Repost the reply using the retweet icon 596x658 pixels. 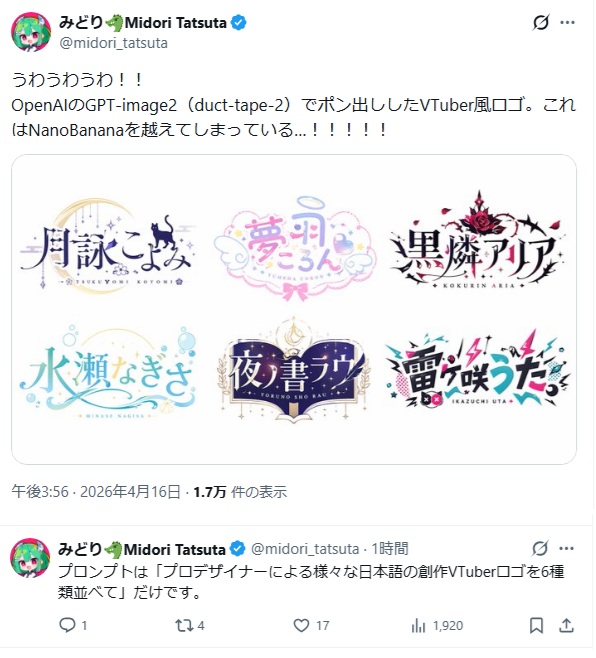click(x=183, y=626)
